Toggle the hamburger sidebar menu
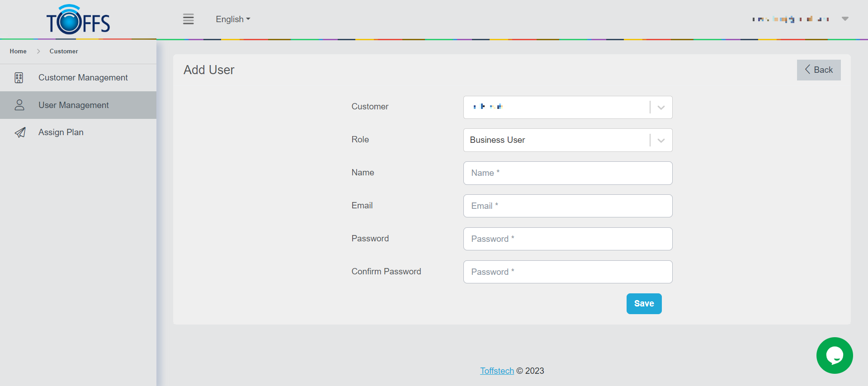Screen dimensions: 868x386 pos(189,19)
